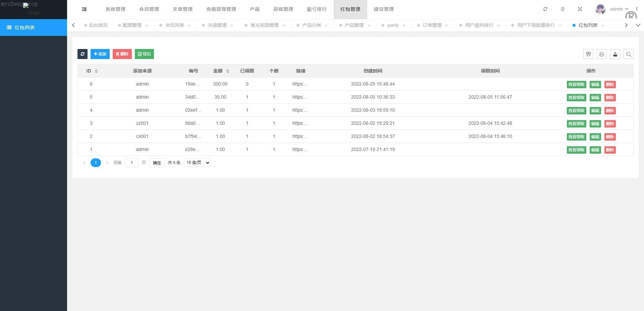The width and height of the screenshot is (644, 311).
Task: Click the dark table refresh button
Action: 83,54
